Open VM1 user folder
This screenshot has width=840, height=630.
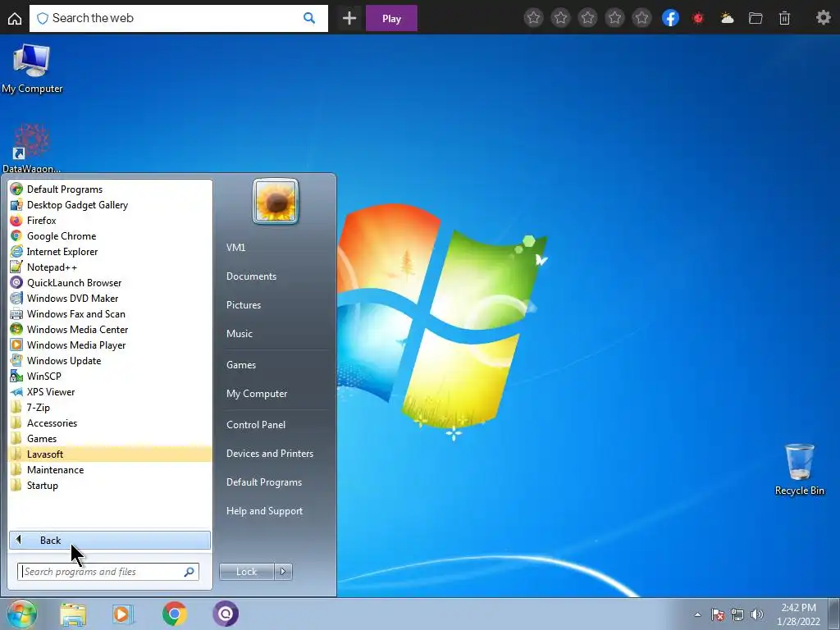[235, 248]
